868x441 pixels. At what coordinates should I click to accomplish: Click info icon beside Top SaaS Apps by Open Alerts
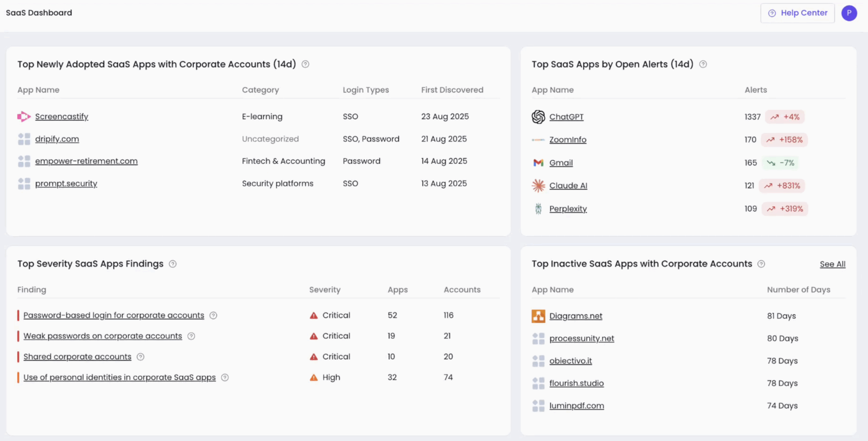click(703, 64)
